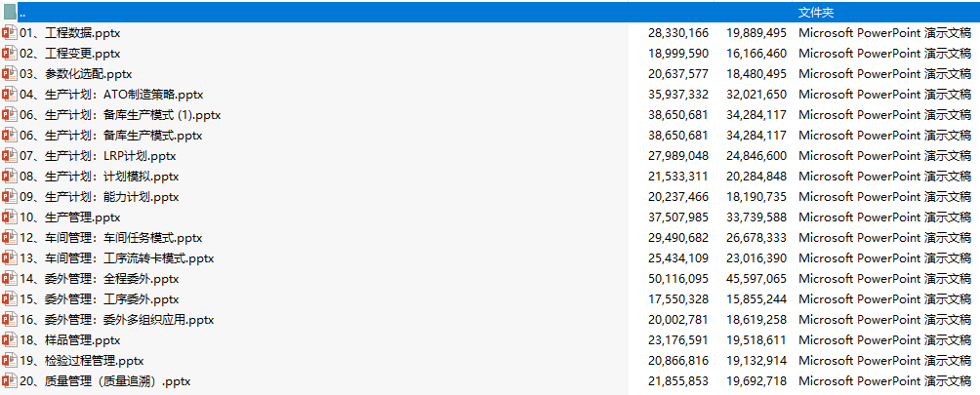The width and height of the screenshot is (980, 395).
Task: Click the file name 09、生产计划：能力计划.pptx
Action: [99, 197]
